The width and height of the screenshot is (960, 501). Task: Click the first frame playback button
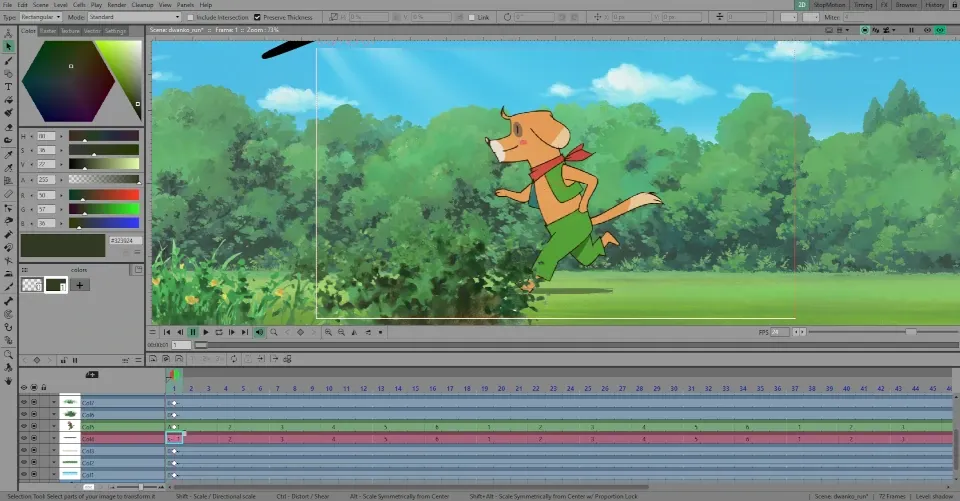(167, 332)
